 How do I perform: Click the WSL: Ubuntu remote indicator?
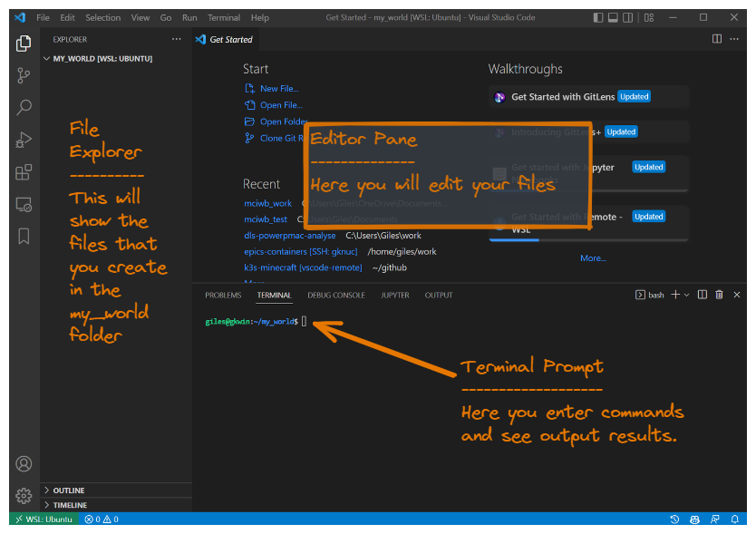click(x=42, y=519)
